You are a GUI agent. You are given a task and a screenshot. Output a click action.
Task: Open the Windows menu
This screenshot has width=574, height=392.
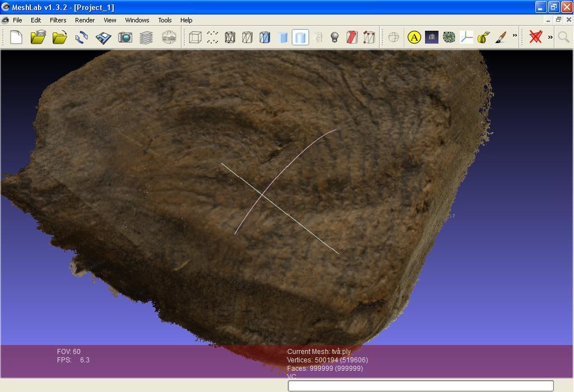(137, 20)
